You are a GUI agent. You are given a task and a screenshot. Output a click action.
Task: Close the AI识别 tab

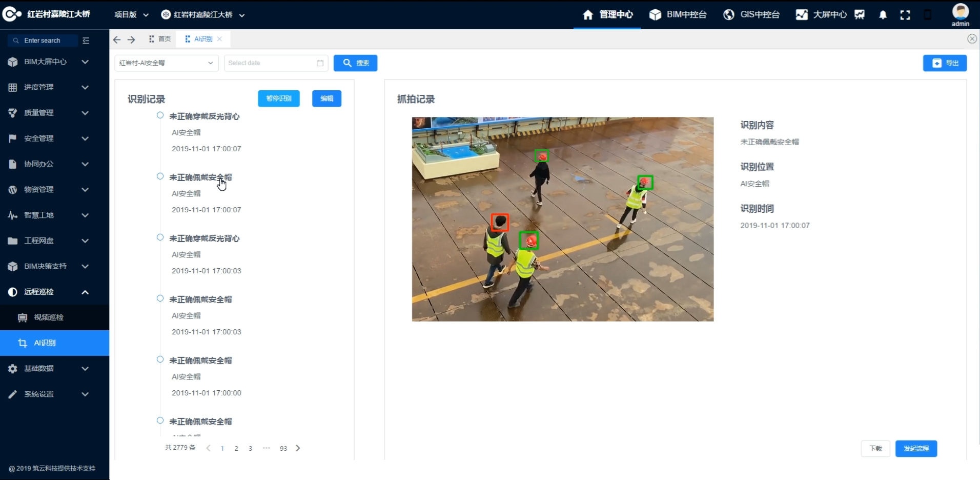219,39
